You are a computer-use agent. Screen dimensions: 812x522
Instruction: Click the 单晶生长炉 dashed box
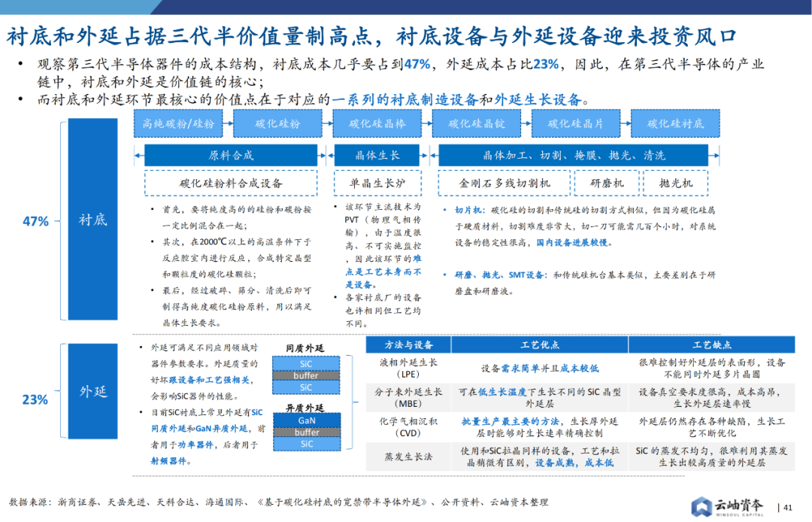click(x=377, y=183)
